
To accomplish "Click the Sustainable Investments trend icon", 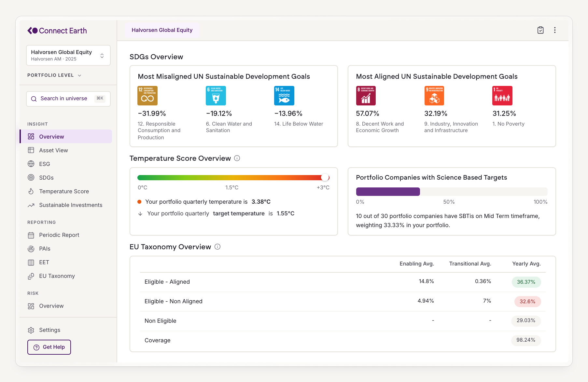I will [x=31, y=205].
